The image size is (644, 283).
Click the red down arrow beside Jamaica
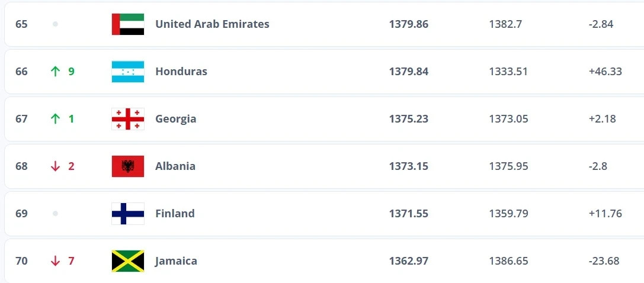(55, 261)
